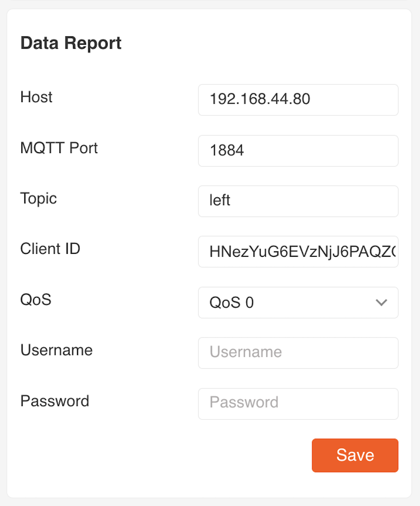The height and width of the screenshot is (506, 420).
Task: Click the empty Username input
Action: pos(298,353)
